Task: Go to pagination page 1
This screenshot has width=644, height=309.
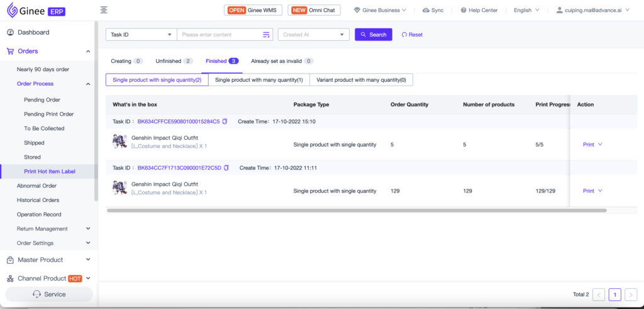Action: (x=615, y=294)
